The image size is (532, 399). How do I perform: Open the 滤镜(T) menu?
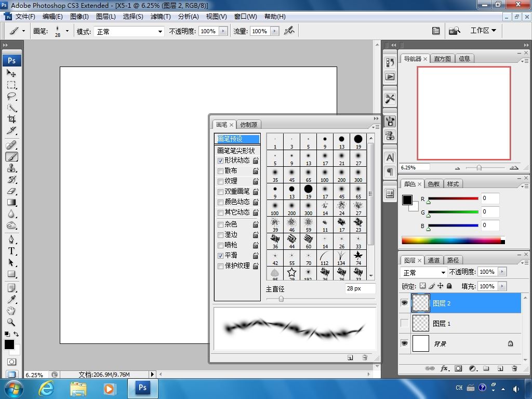click(161, 16)
